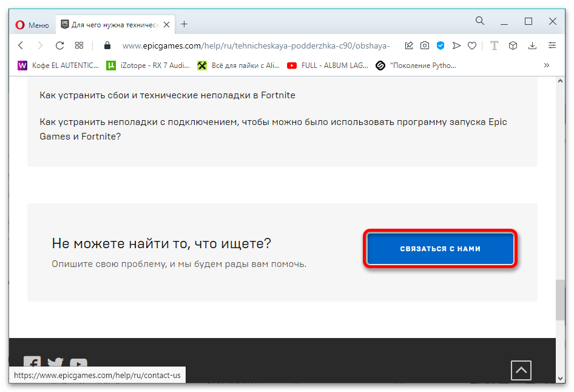Open the Поколение Python bookmark
Image resolution: width=574 pixels, height=392 pixels.
[x=416, y=66]
